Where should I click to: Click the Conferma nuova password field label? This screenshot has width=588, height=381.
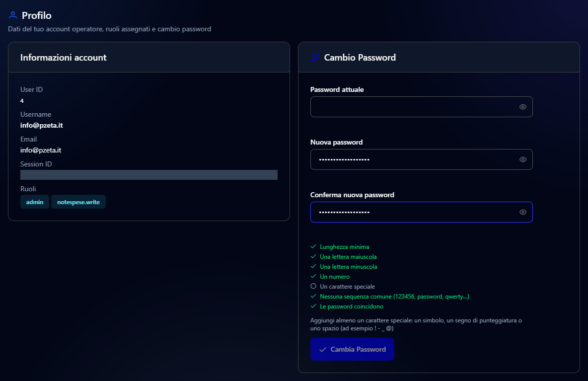352,195
